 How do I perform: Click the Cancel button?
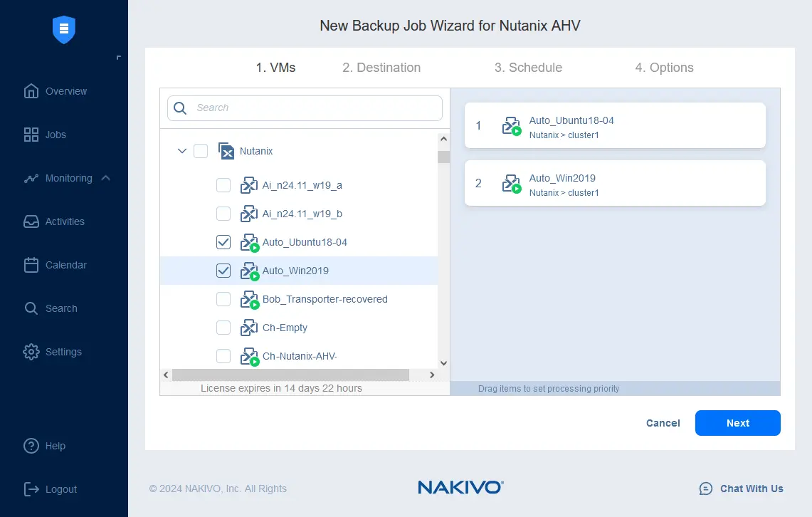pyautogui.click(x=663, y=423)
